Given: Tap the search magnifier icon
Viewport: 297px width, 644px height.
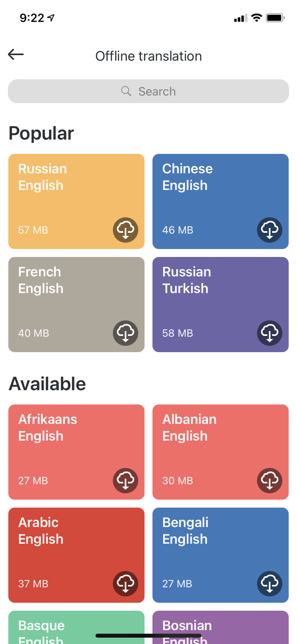Looking at the screenshot, I should (x=126, y=91).
